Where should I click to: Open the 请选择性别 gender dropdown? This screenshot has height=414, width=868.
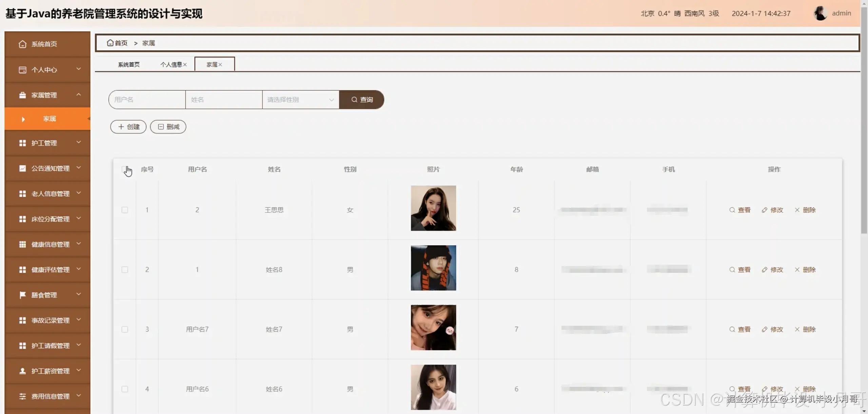(x=300, y=100)
